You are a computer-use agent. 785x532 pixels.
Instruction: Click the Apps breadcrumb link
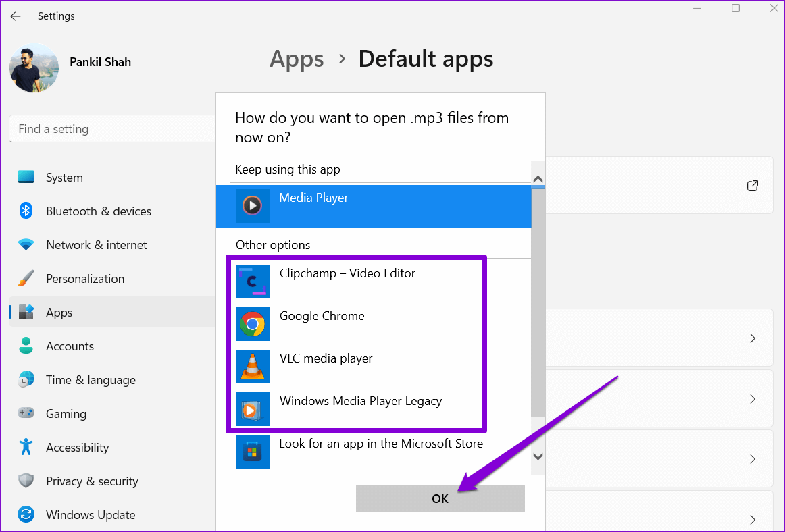(298, 59)
